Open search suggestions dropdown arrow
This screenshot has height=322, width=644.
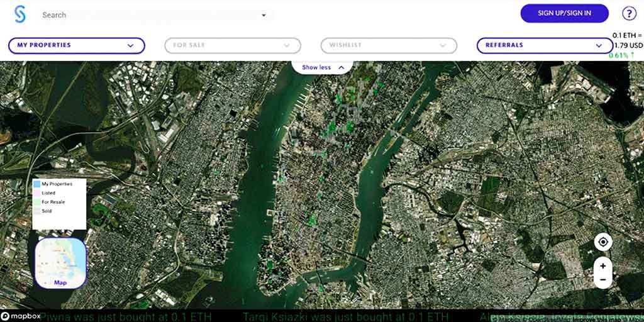264,15
